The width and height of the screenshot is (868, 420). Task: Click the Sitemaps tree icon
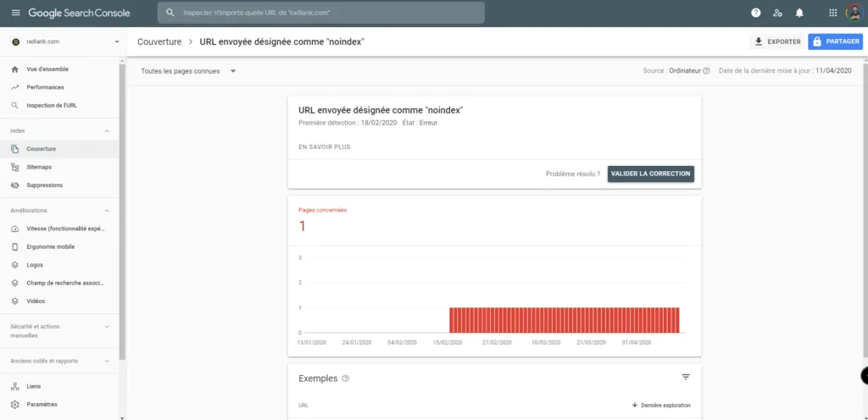pyautogui.click(x=15, y=167)
